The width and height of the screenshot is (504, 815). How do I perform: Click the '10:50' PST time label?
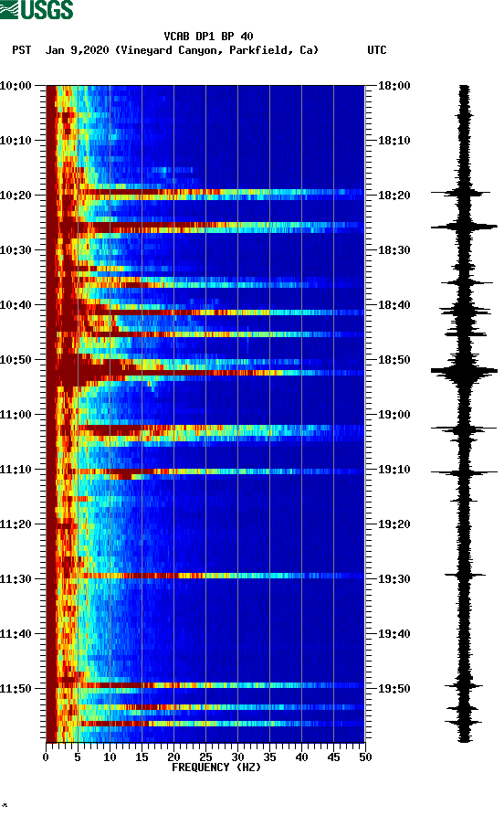coord(16,360)
